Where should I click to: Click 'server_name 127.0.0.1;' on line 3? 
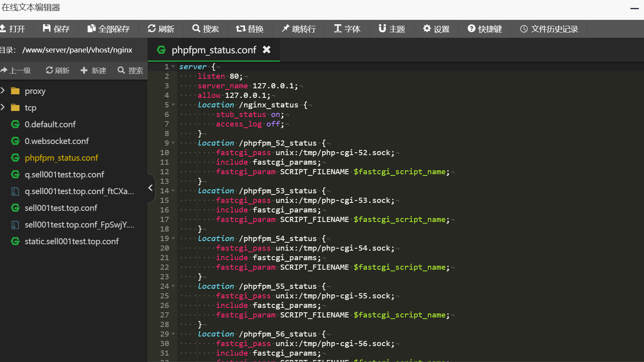(x=248, y=86)
